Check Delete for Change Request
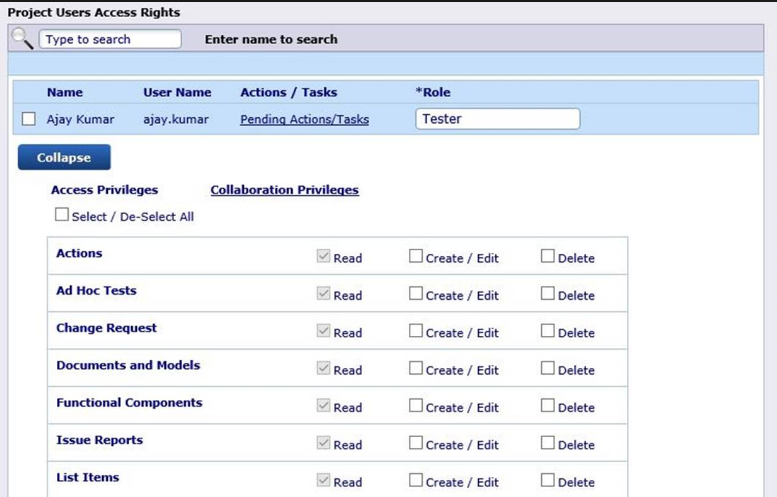This screenshot has width=777, height=497. [548, 331]
